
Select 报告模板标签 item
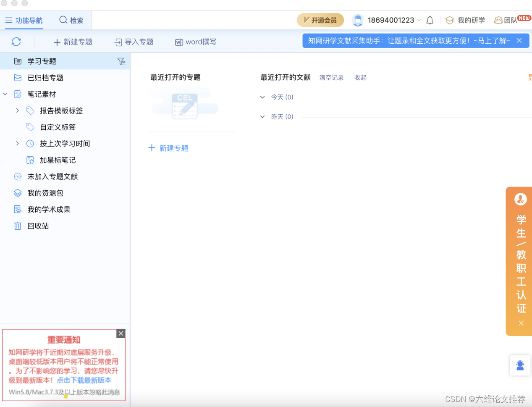point(61,111)
